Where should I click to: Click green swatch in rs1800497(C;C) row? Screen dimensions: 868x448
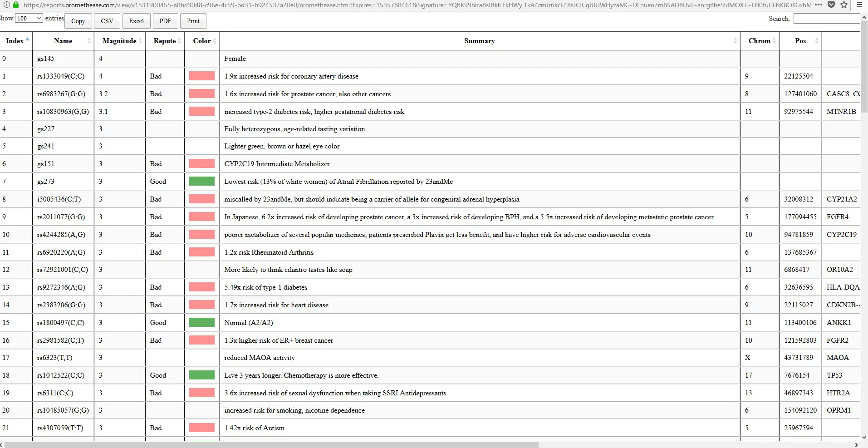pyautogui.click(x=202, y=322)
